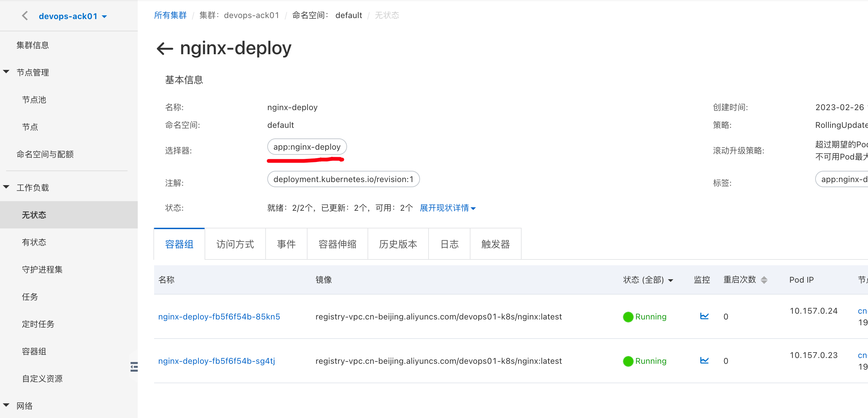Open monitoring chart for pod nginx-deploy-fb5f6f54b-85kn5
The height and width of the screenshot is (418, 868).
click(x=704, y=316)
